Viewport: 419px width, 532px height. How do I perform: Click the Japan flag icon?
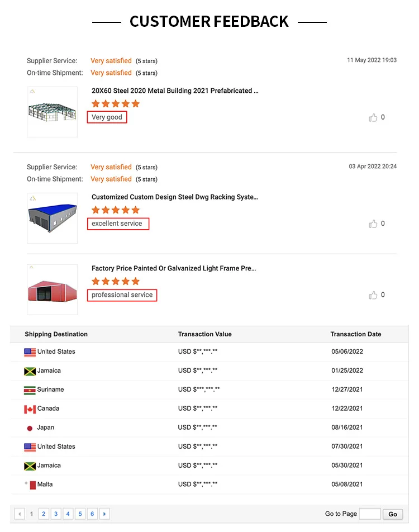30,428
